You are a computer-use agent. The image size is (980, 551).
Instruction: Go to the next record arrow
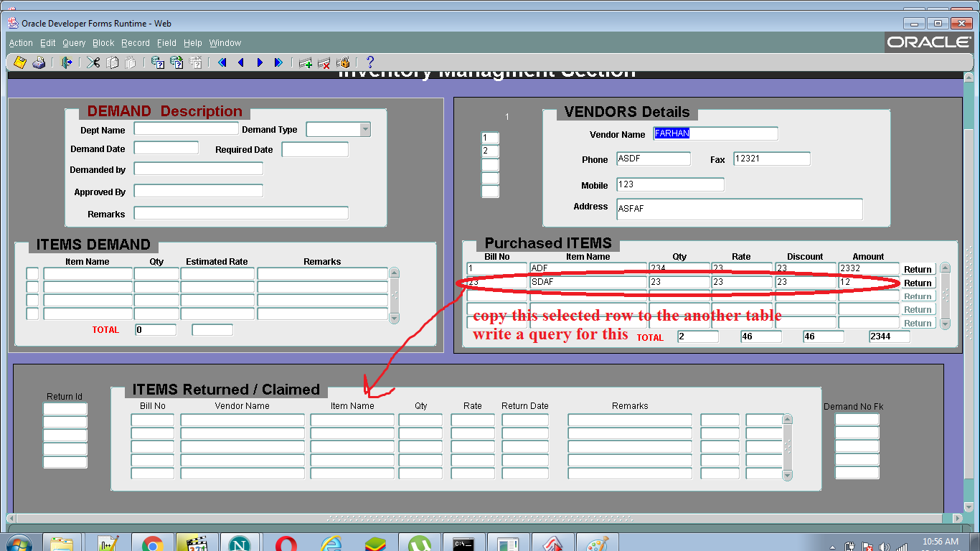pos(260,62)
